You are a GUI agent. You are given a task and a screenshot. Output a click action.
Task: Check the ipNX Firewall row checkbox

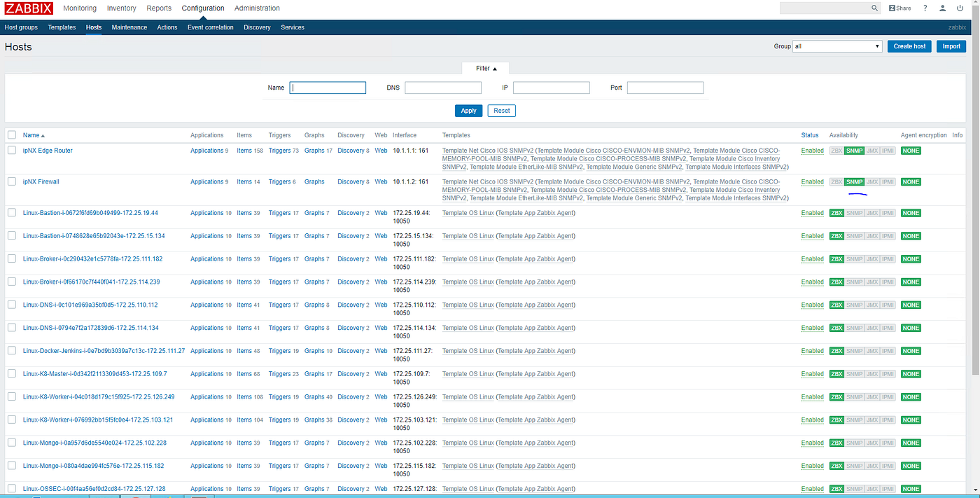tap(11, 181)
